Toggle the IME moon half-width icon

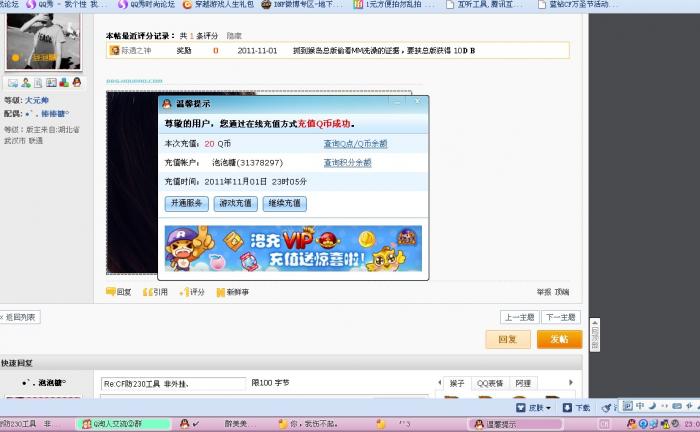point(652,406)
